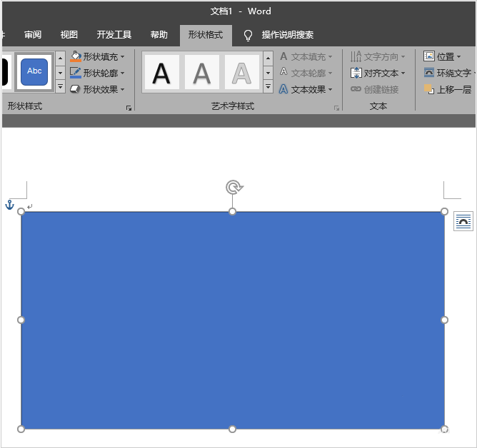Click the left-middle sizing handle
Image resolution: width=477 pixels, height=448 pixels.
click(x=21, y=320)
